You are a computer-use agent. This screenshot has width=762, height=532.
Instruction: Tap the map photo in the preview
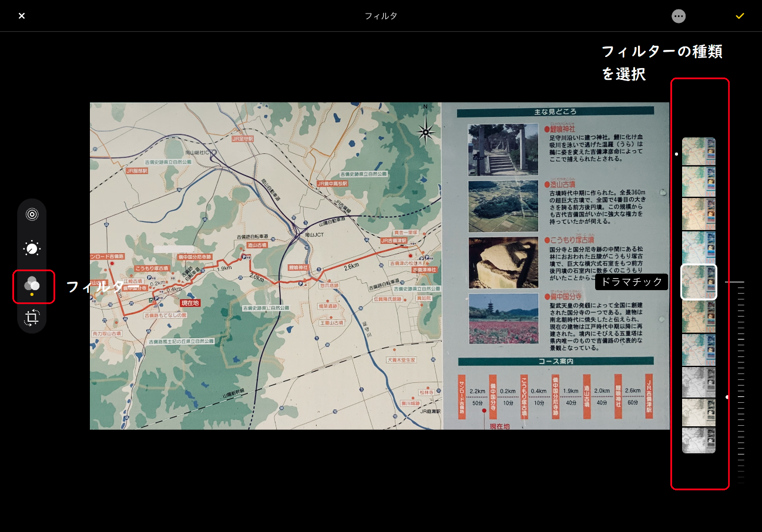pyautogui.click(x=380, y=266)
